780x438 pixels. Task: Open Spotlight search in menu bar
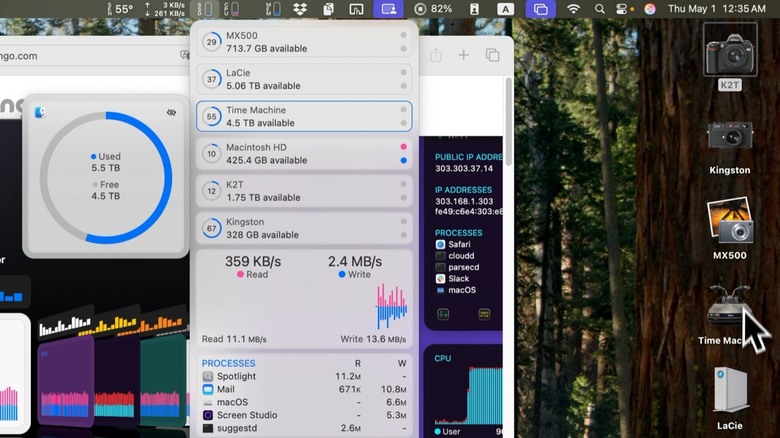tap(600, 9)
